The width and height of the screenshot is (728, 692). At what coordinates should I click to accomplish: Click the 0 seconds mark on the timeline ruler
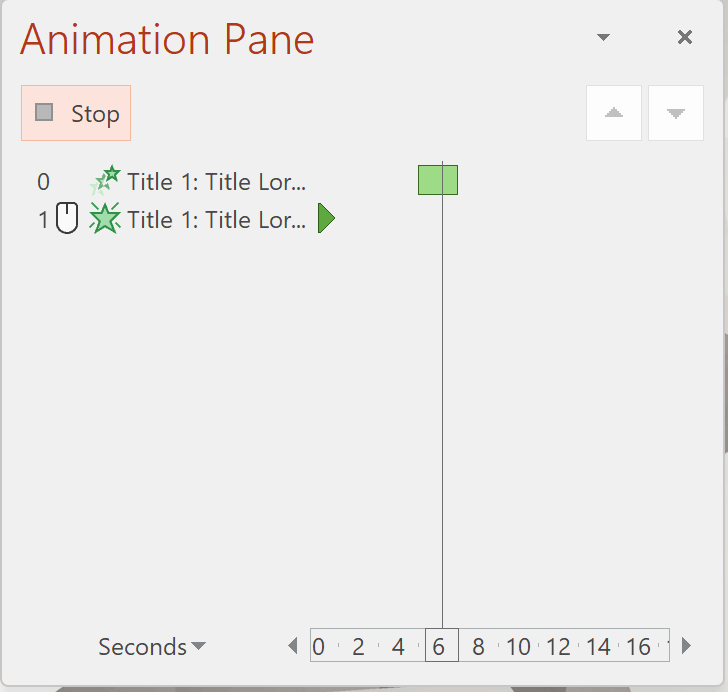[318, 646]
